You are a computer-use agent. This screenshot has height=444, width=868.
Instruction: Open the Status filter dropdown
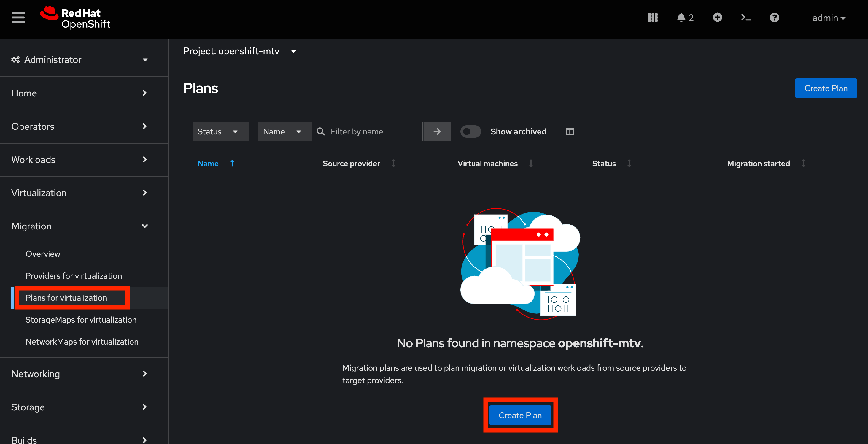point(220,131)
